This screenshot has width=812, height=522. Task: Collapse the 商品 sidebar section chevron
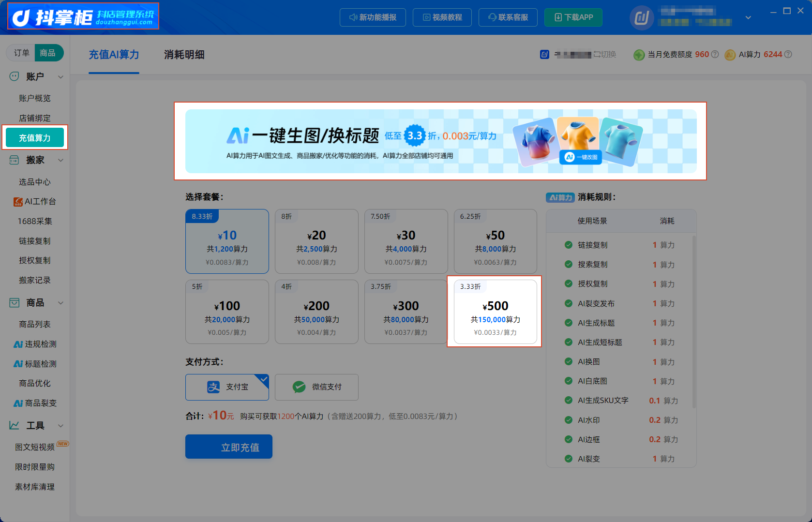[x=60, y=303]
